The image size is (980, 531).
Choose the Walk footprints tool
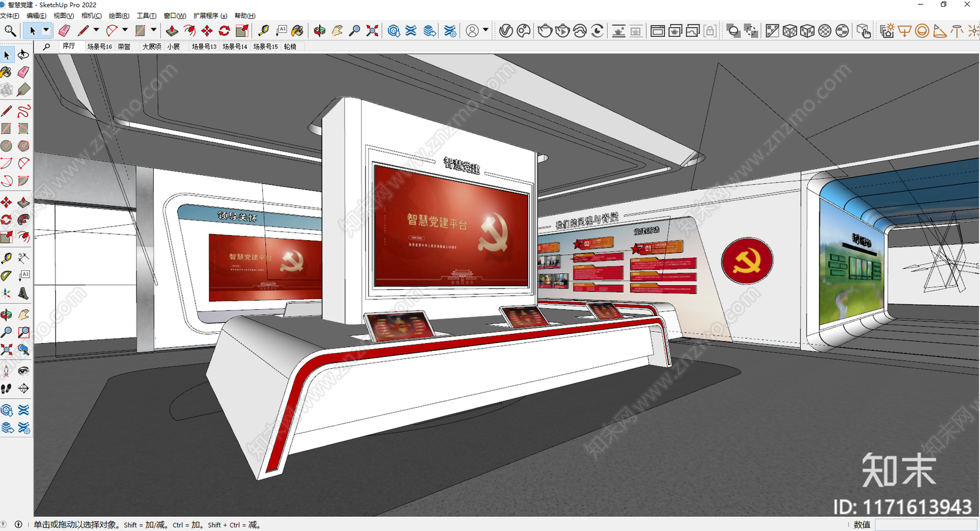tap(6, 388)
